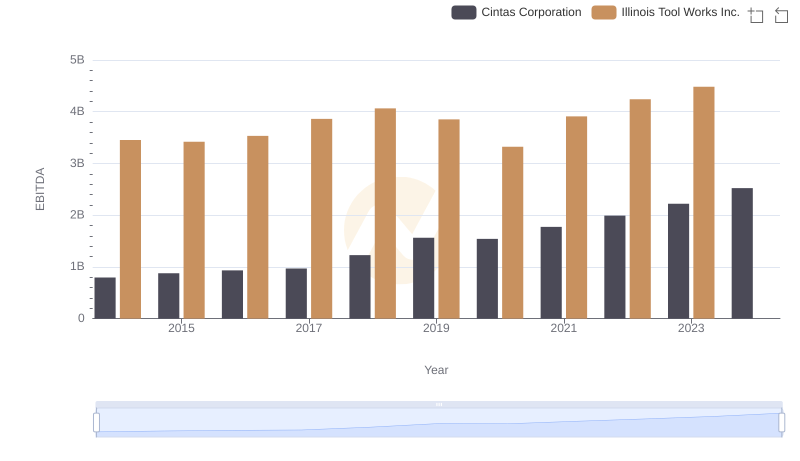Viewport: 800px width, 461px height.
Task: Toggle Illinois Tool Works Inc. legend series
Action: coord(666,12)
